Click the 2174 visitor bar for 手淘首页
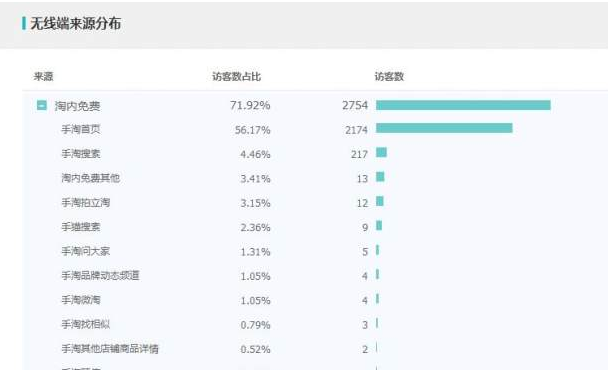This screenshot has height=370, width=608. coord(444,128)
